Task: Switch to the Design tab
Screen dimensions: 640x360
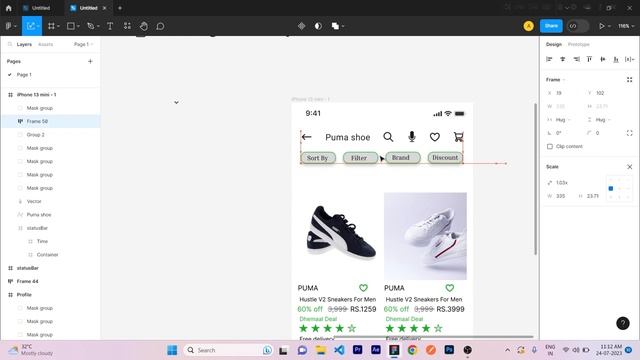Action: (554, 44)
